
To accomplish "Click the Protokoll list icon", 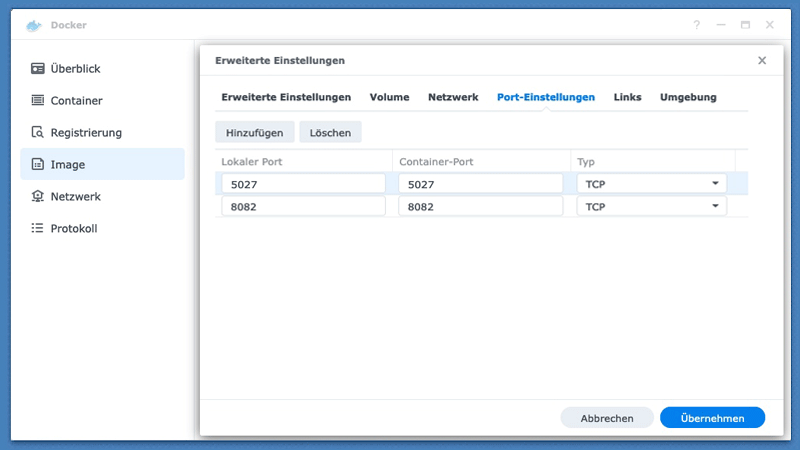I will tap(38, 229).
